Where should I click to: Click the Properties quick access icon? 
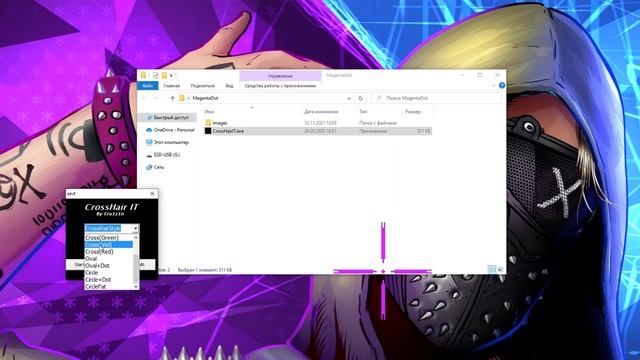(156, 75)
